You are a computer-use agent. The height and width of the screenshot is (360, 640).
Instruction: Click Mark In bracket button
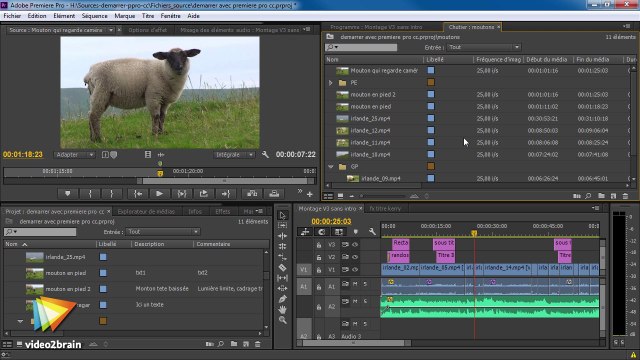tap(90, 194)
